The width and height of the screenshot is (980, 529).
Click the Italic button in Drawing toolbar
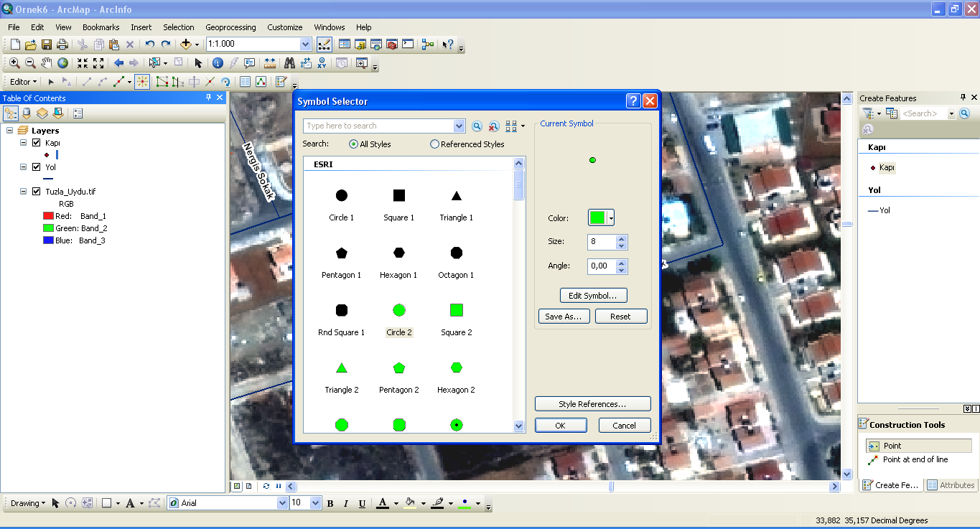coord(346,503)
